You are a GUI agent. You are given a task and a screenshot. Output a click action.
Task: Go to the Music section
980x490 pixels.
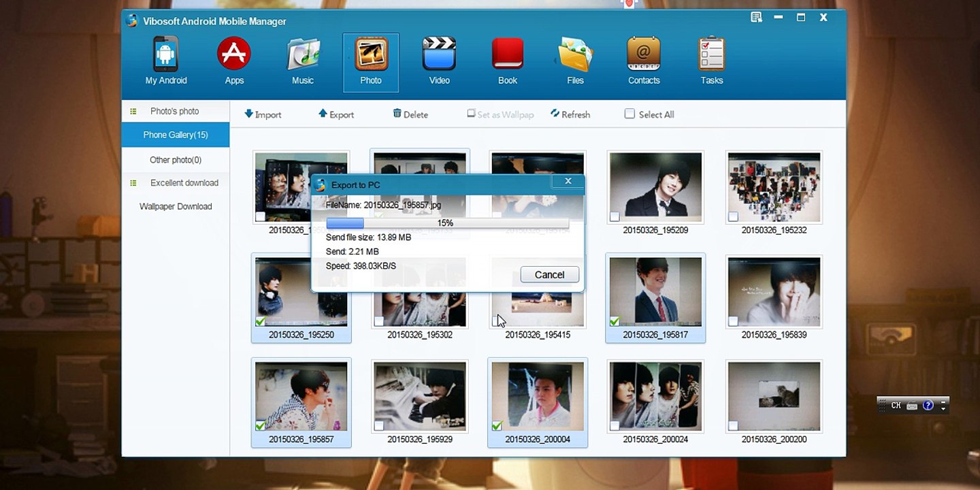tap(303, 62)
